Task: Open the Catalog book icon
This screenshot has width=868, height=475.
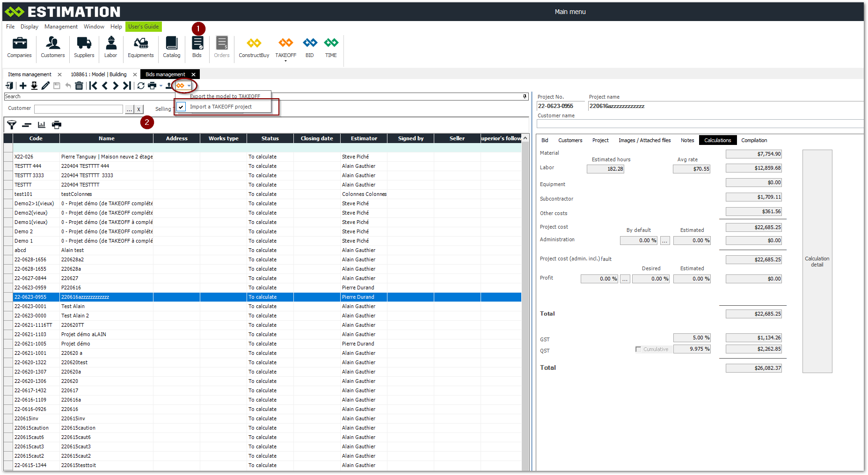Action: point(171,47)
